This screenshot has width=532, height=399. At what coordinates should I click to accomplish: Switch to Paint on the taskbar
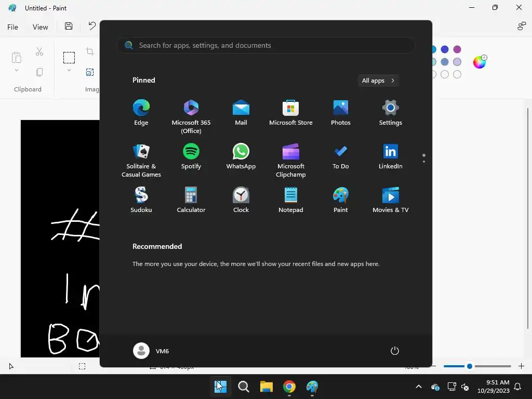coord(312,387)
